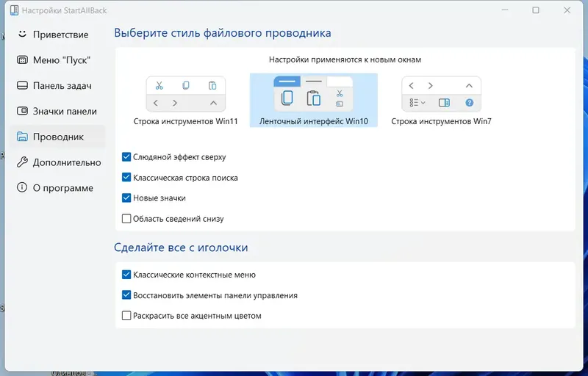Click the Ленточный интерфейс Win10 label
The image size is (588, 376).
point(314,121)
